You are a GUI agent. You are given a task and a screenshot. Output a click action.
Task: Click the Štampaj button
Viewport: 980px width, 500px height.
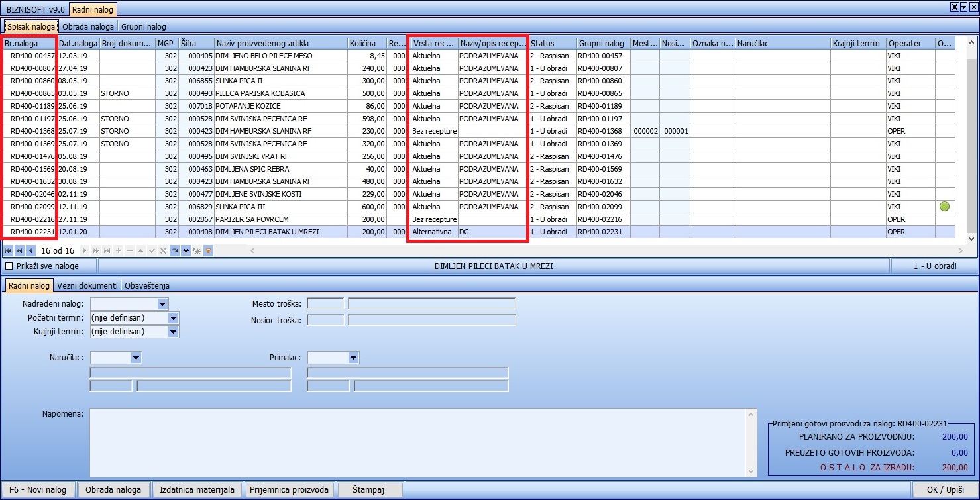(x=370, y=490)
